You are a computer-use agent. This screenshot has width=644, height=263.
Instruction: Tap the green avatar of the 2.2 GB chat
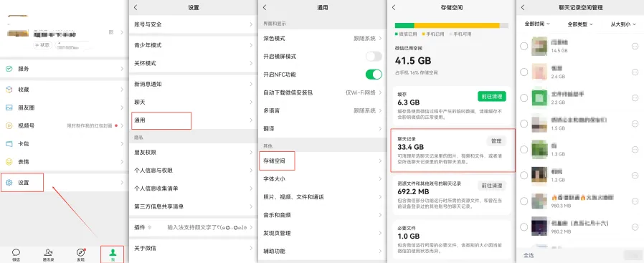click(539, 97)
